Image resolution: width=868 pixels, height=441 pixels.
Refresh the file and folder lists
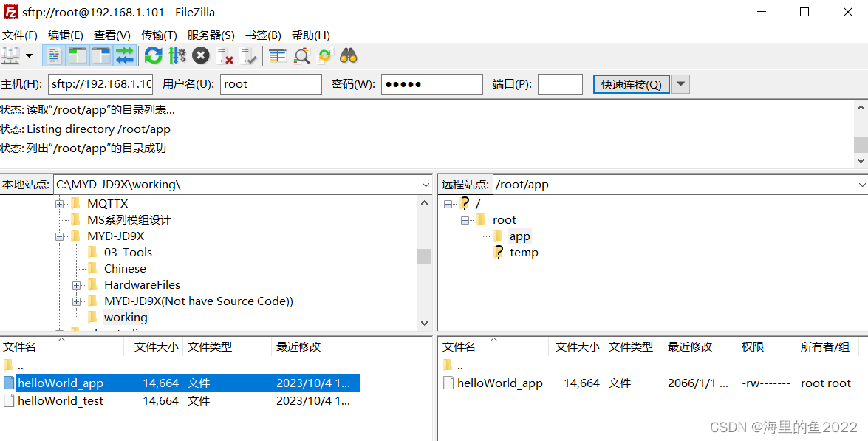pos(154,55)
